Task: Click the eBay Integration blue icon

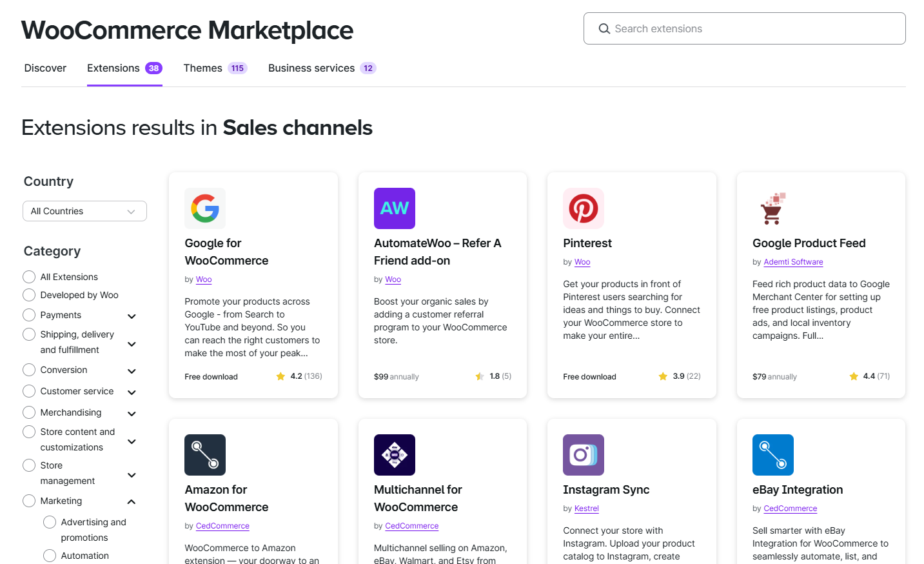Action: click(x=772, y=455)
